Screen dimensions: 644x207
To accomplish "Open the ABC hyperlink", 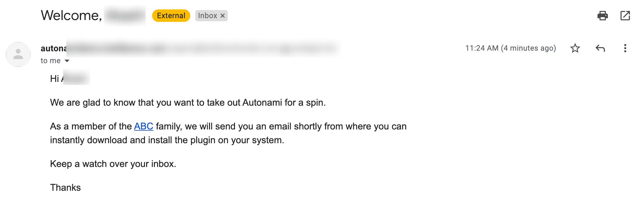I will pos(144,126).
